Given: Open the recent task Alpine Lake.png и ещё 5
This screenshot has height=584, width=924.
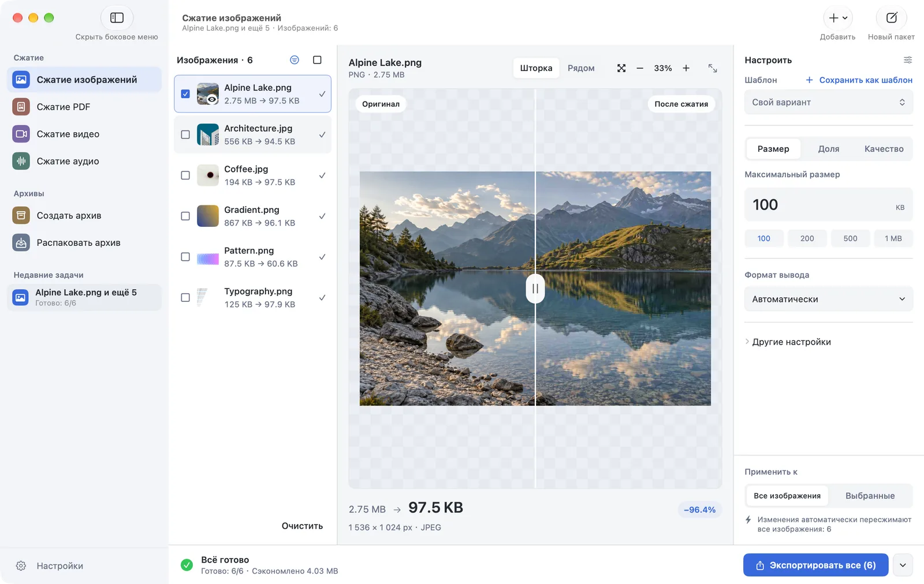Looking at the screenshot, I should coord(84,297).
